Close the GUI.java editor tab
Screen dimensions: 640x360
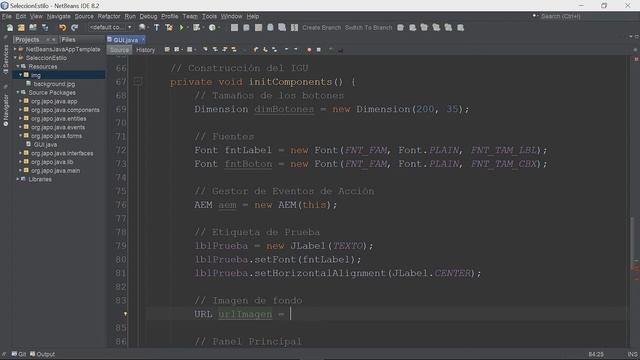(143, 40)
